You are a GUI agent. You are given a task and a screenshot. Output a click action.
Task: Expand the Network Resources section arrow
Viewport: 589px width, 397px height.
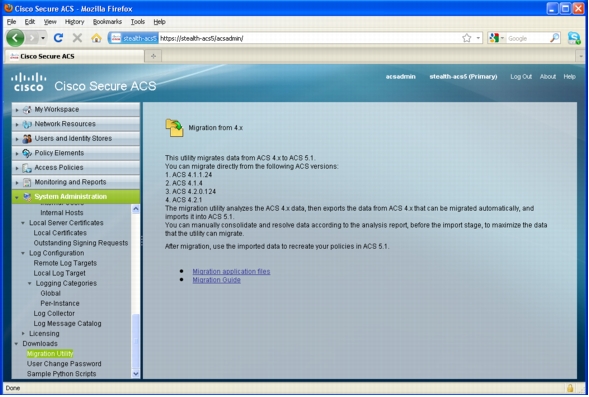17,124
